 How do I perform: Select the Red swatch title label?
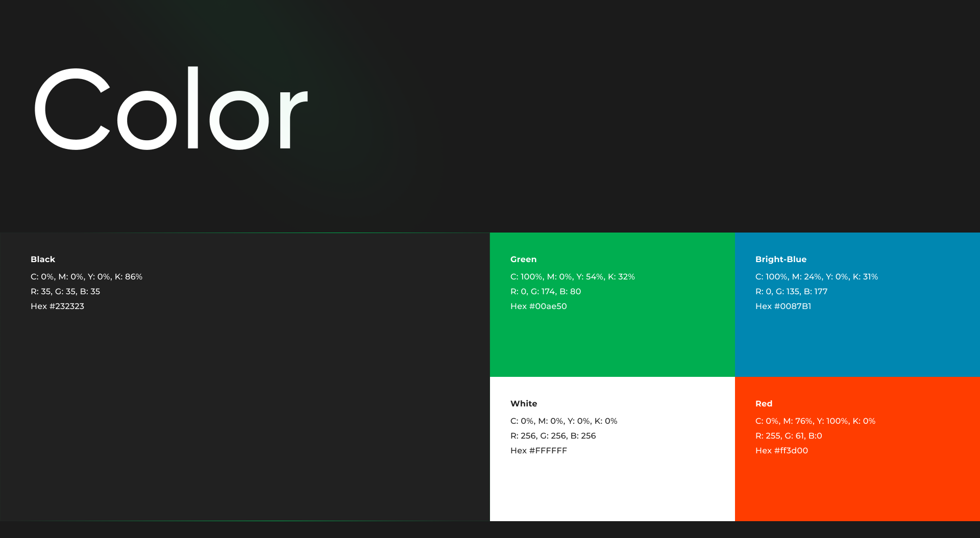tap(764, 403)
